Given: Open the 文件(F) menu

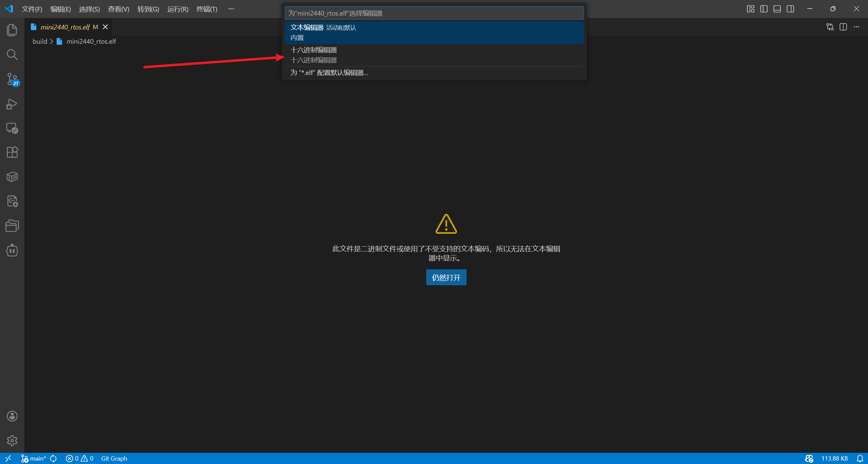Looking at the screenshot, I should (x=32, y=9).
